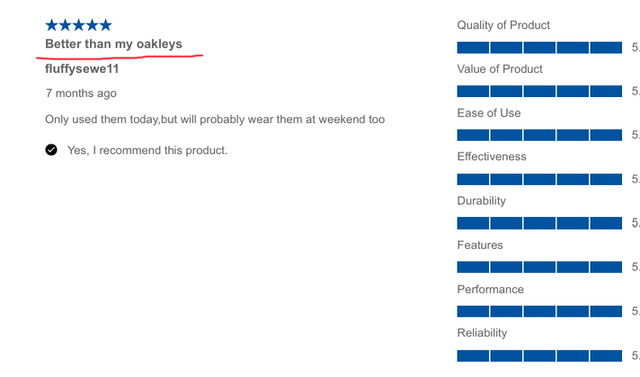
Task: Click the Value of Product rating bar
Action: [x=539, y=91]
